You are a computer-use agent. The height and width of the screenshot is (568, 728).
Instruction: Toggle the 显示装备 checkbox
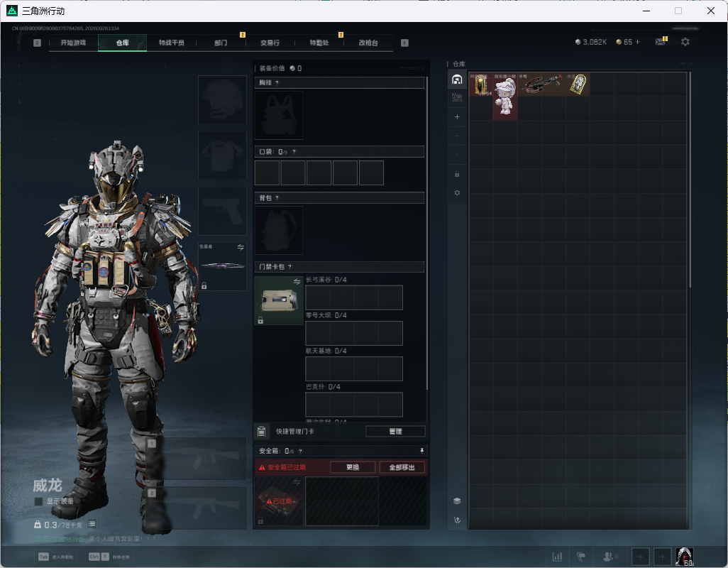[x=38, y=501]
